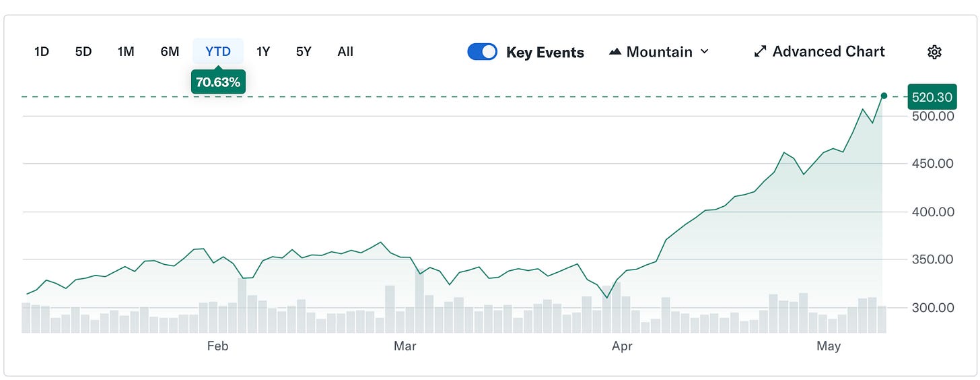Switch chart to 1Y range

[263, 52]
